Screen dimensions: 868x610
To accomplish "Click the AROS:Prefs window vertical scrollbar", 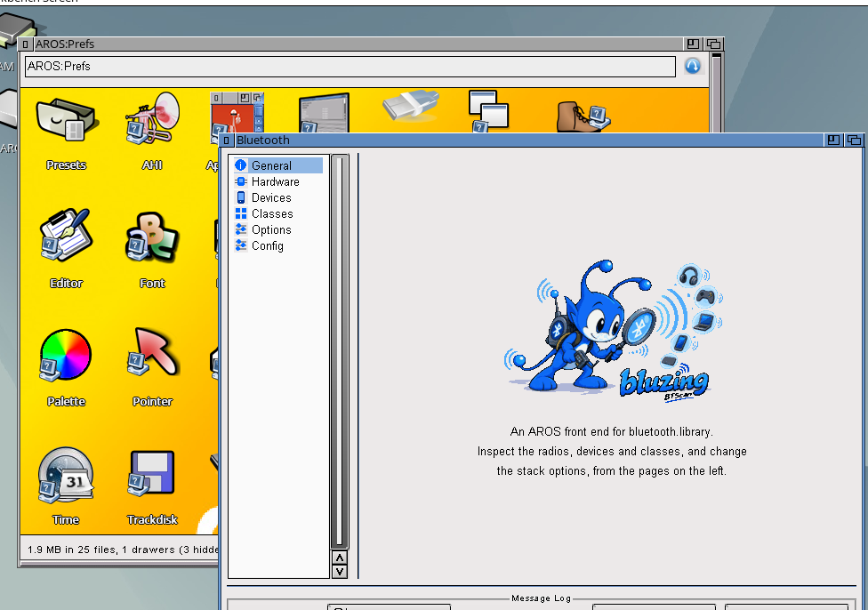I will pyautogui.click(x=716, y=93).
